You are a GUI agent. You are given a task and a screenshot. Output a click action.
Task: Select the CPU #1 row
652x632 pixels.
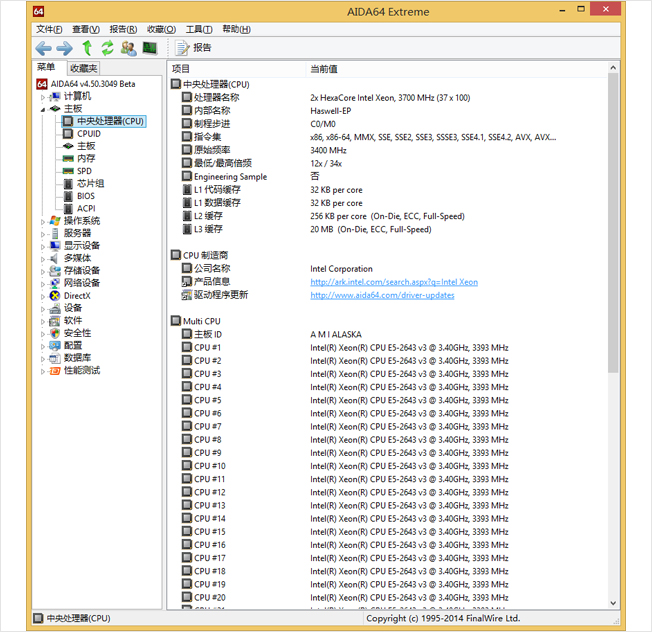(389, 348)
